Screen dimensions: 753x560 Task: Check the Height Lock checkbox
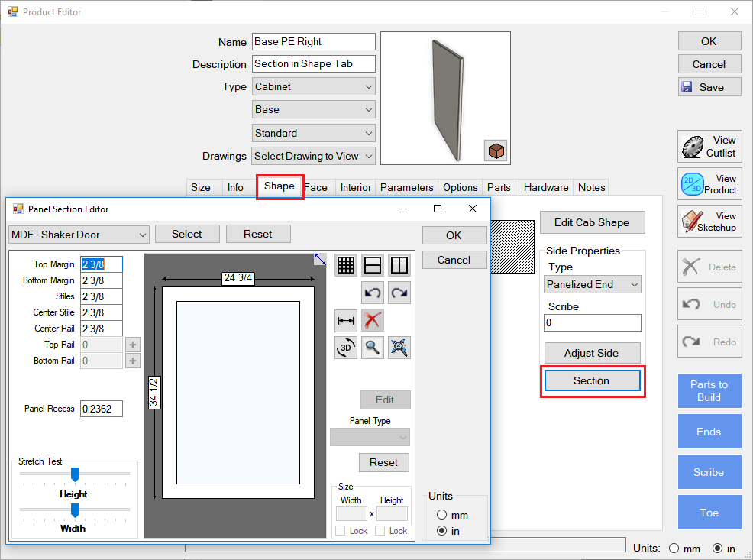380,531
